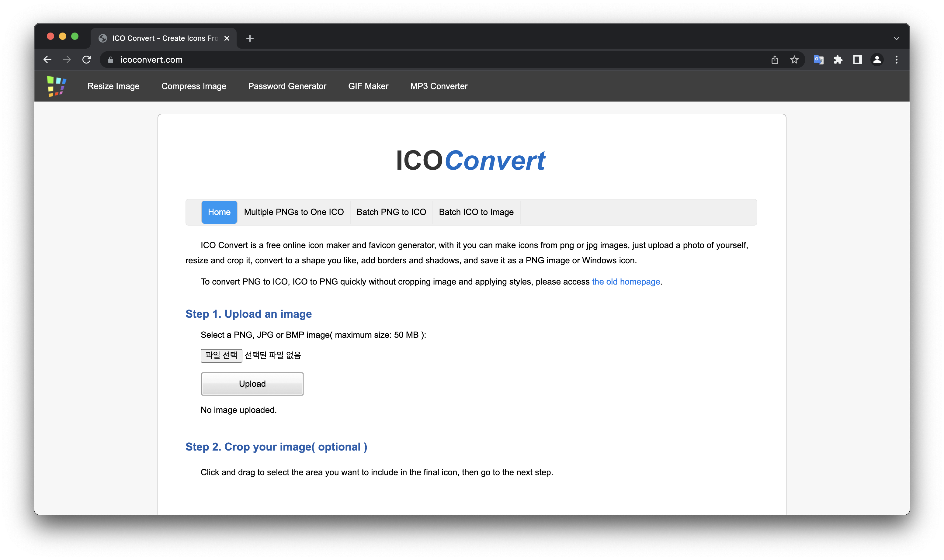
Task: Open the old homepage link
Action: click(626, 282)
